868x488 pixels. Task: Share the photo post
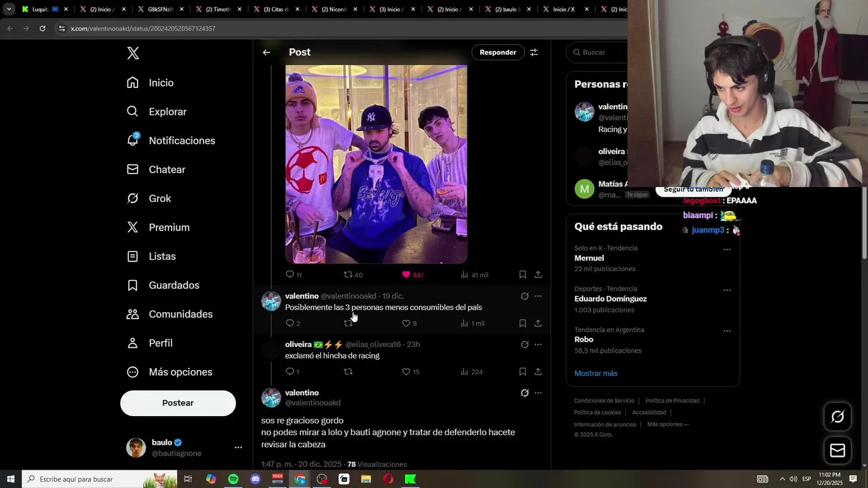pos(538,274)
